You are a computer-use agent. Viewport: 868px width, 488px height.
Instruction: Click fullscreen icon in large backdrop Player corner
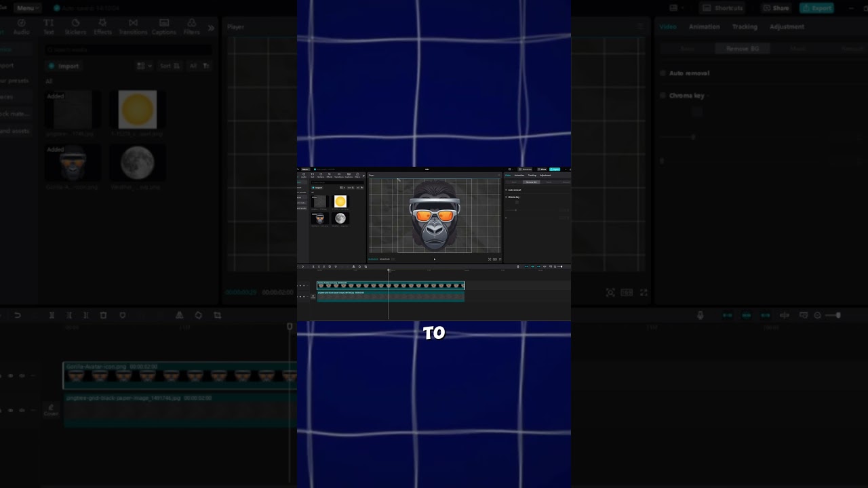(644, 293)
